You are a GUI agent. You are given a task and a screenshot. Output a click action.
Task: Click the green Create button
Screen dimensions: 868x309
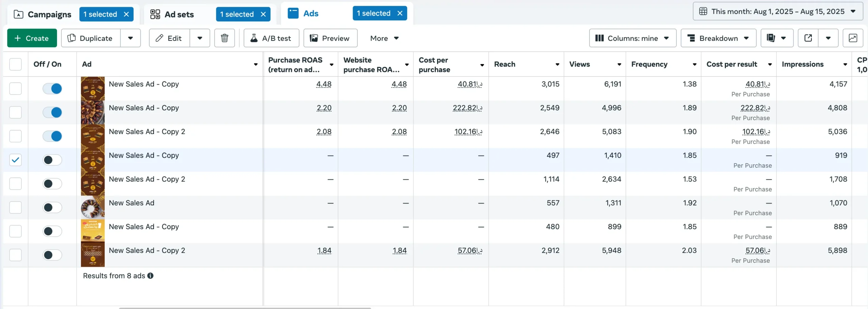32,38
